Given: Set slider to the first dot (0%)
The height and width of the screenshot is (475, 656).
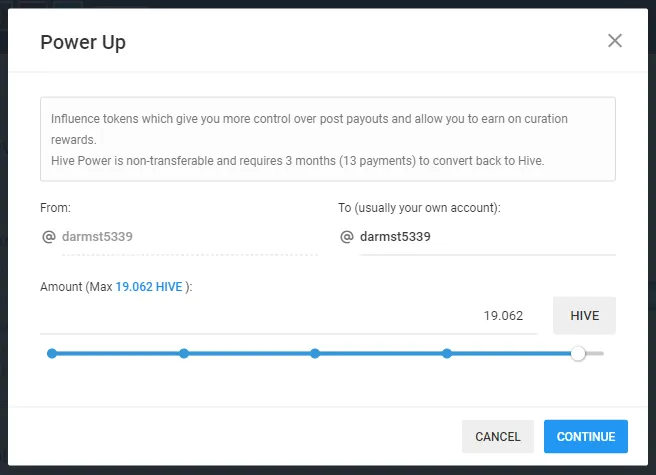Looking at the screenshot, I should point(52,353).
